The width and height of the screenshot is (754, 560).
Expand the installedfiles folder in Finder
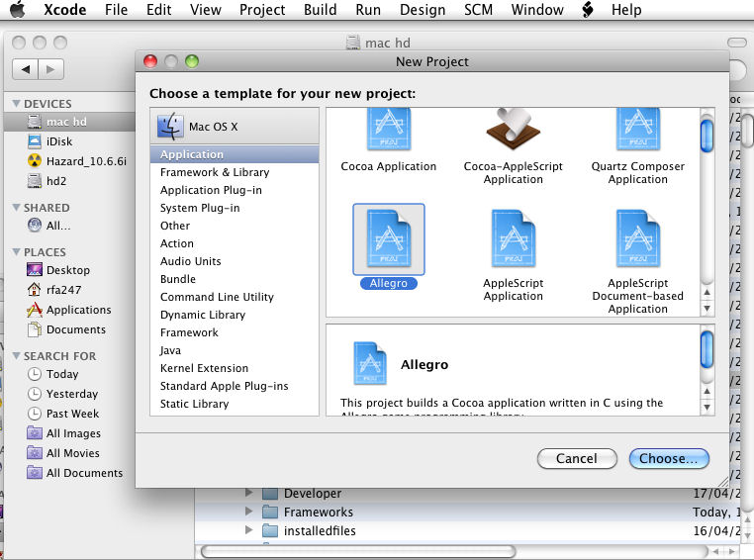point(248,529)
